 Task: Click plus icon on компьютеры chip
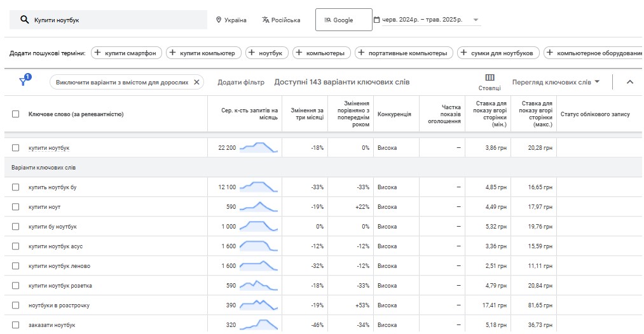(299, 53)
